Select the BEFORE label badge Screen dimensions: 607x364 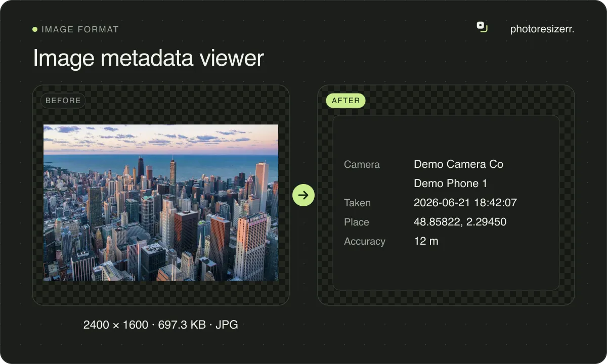pos(63,101)
